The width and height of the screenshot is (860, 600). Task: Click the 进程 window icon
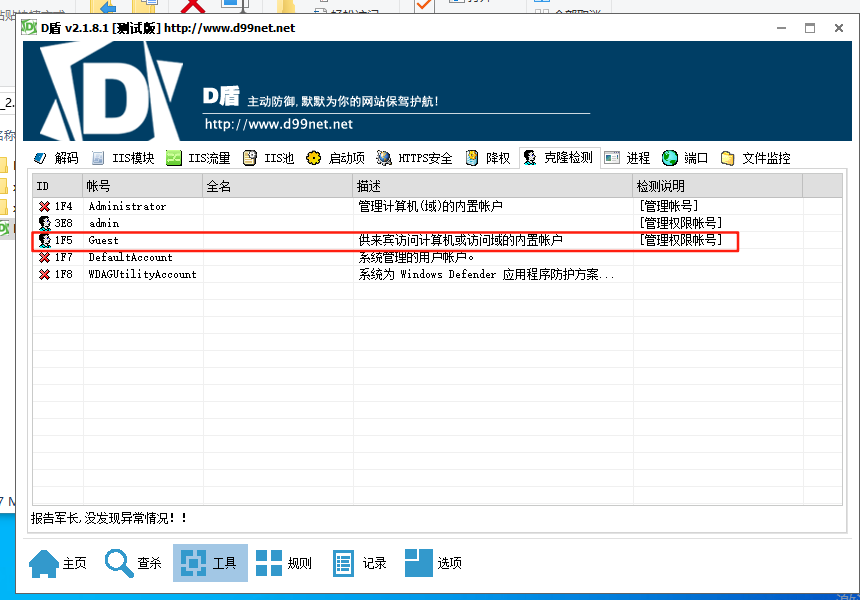[612, 159]
